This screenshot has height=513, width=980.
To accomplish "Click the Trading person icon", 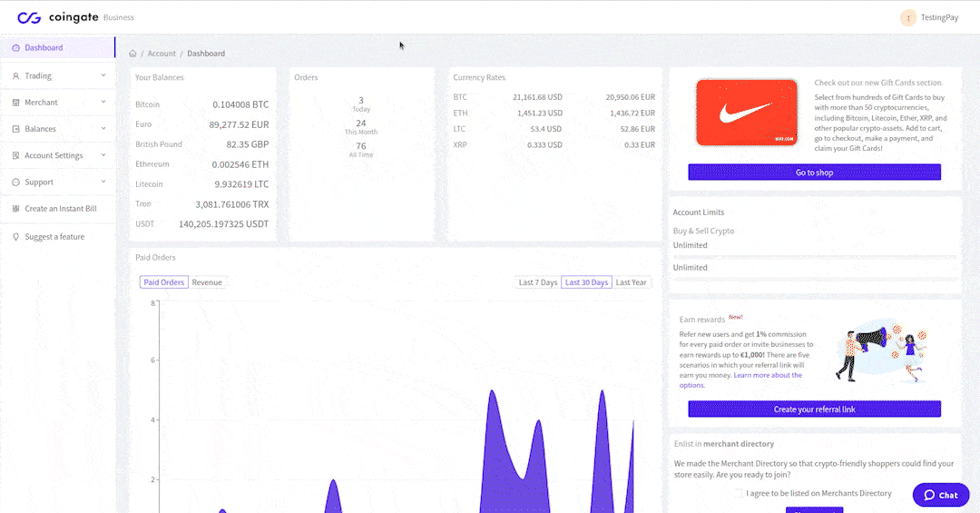I will (x=16, y=75).
